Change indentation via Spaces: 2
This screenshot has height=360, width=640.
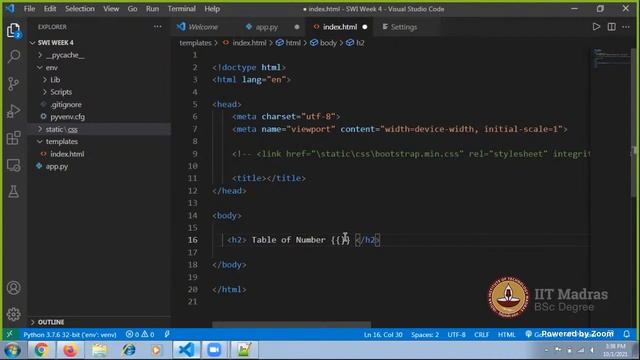[x=425, y=334]
